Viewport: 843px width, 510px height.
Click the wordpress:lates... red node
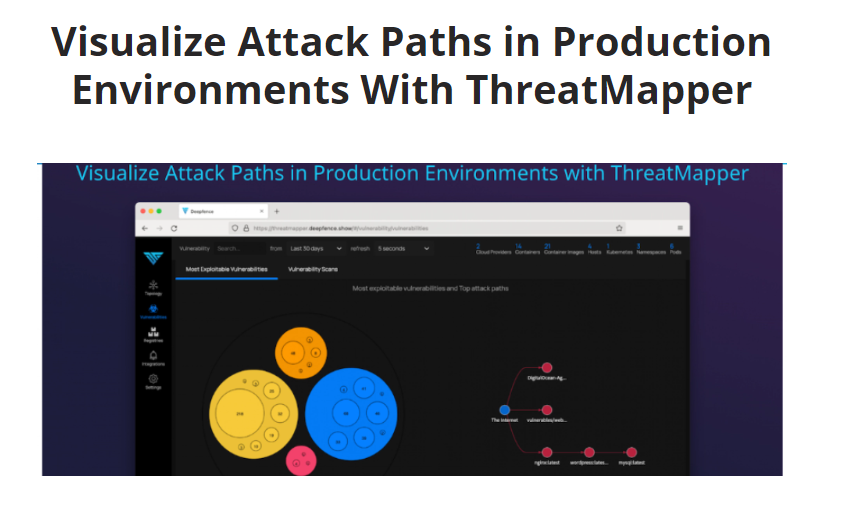click(589, 452)
